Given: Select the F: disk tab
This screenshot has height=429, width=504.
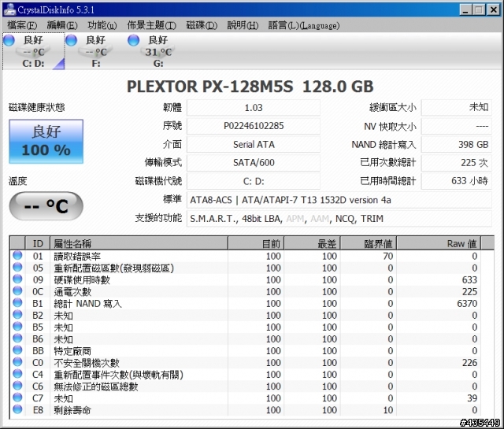Looking at the screenshot, I should click(x=96, y=51).
